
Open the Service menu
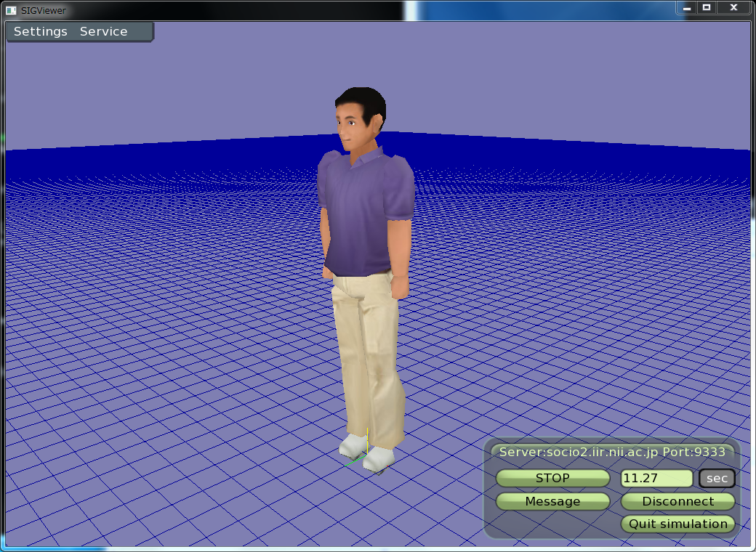[103, 32]
